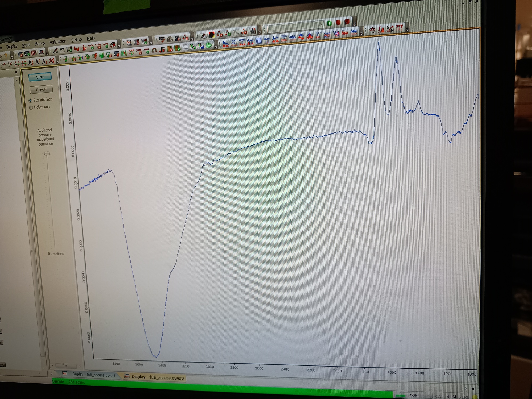This screenshot has height=399, width=532.
Task: Click the yellow question mark help icon
Action: coord(6,56)
